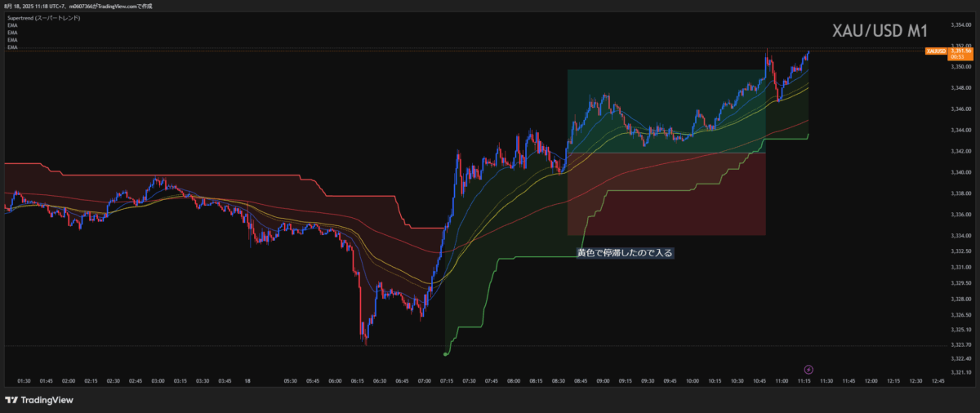Click the 3,321.10 price scale label
Image resolution: width=980 pixels, height=413 pixels.
click(961, 372)
